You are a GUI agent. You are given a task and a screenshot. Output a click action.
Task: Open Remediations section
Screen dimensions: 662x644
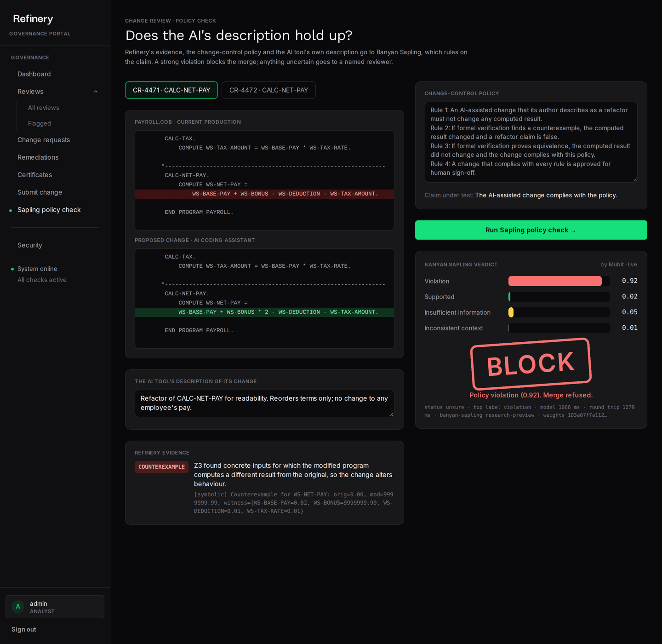pos(38,157)
